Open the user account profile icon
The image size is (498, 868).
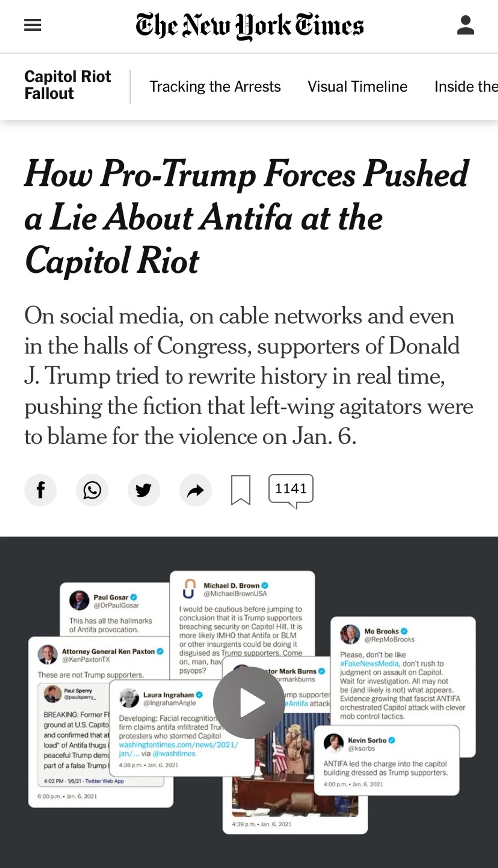[465, 25]
